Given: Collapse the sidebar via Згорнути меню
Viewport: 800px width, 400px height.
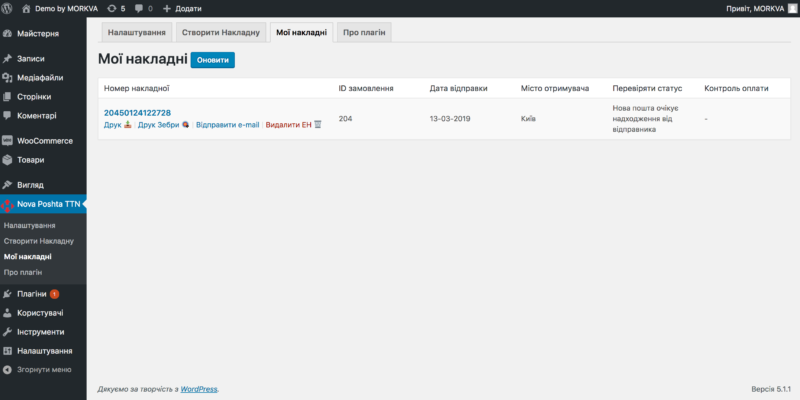Looking at the screenshot, I should click(43, 369).
